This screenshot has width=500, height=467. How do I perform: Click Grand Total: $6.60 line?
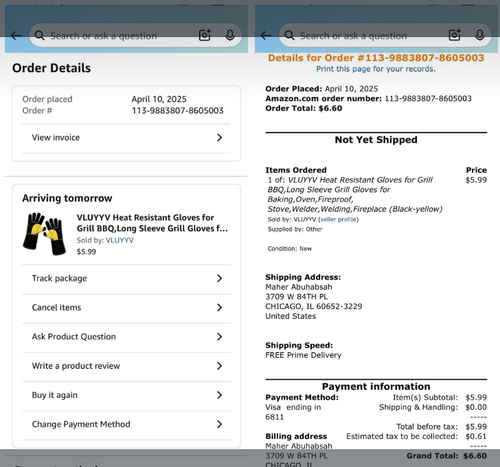pos(447,456)
